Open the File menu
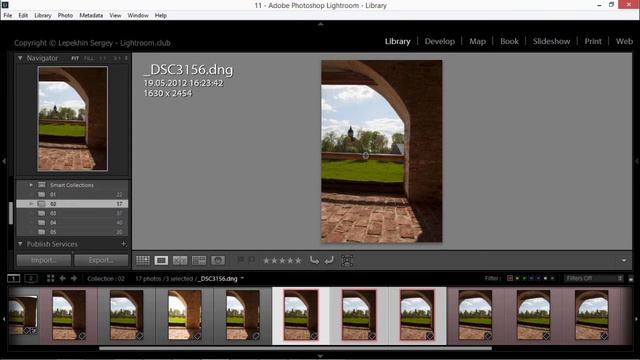 [x=8, y=16]
